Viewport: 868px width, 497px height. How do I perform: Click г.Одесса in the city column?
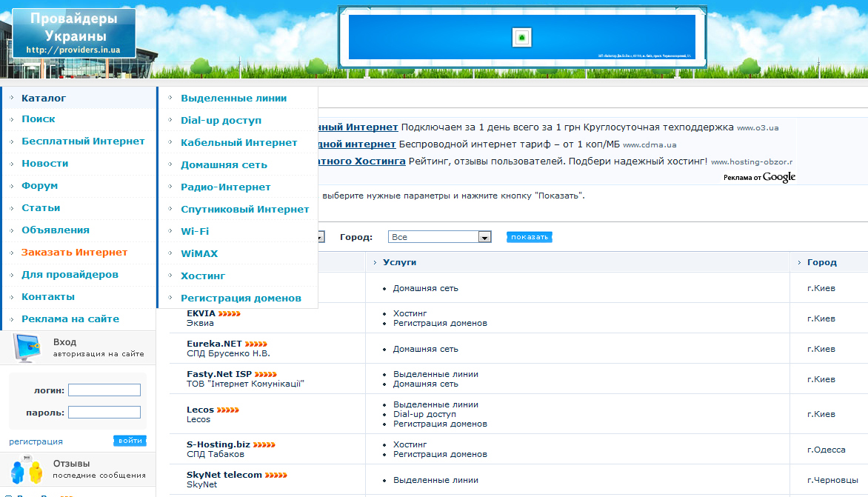(826, 450)
